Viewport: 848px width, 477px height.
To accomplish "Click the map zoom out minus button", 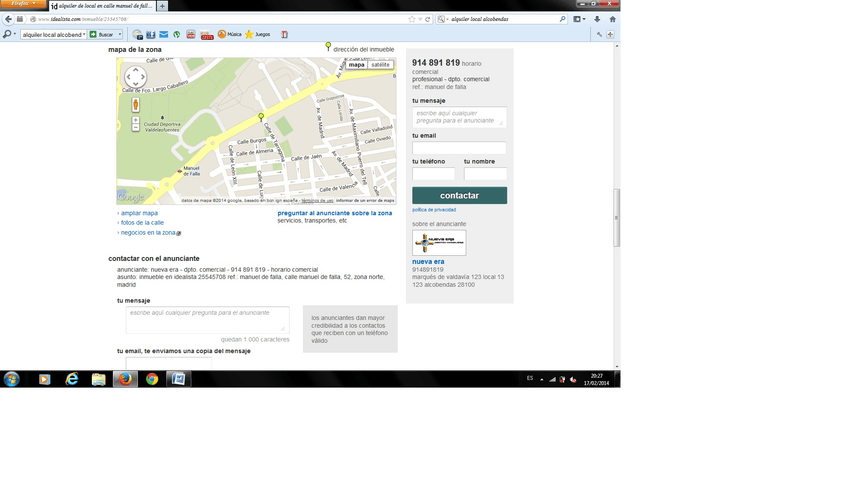I will point(136,128).
